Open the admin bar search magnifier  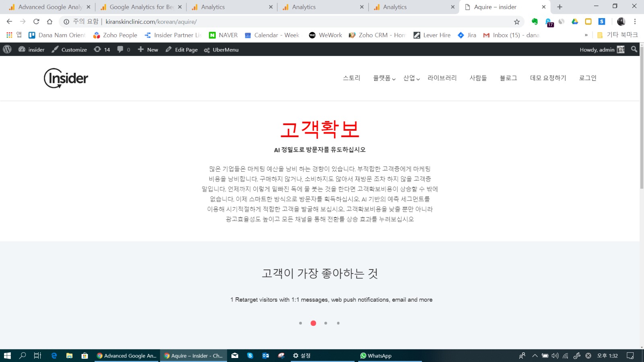click(x=634, y=49)
